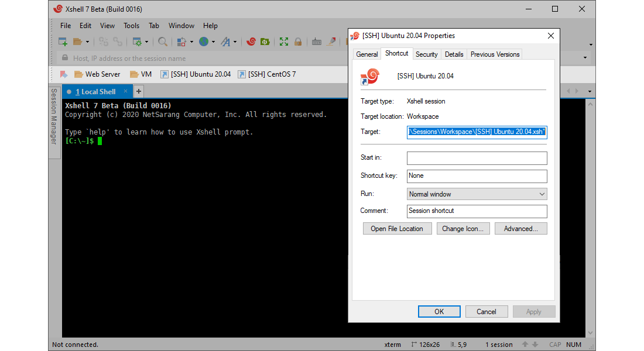
Task: Switch to Details tab in Properties
Action: click(454, 54)
